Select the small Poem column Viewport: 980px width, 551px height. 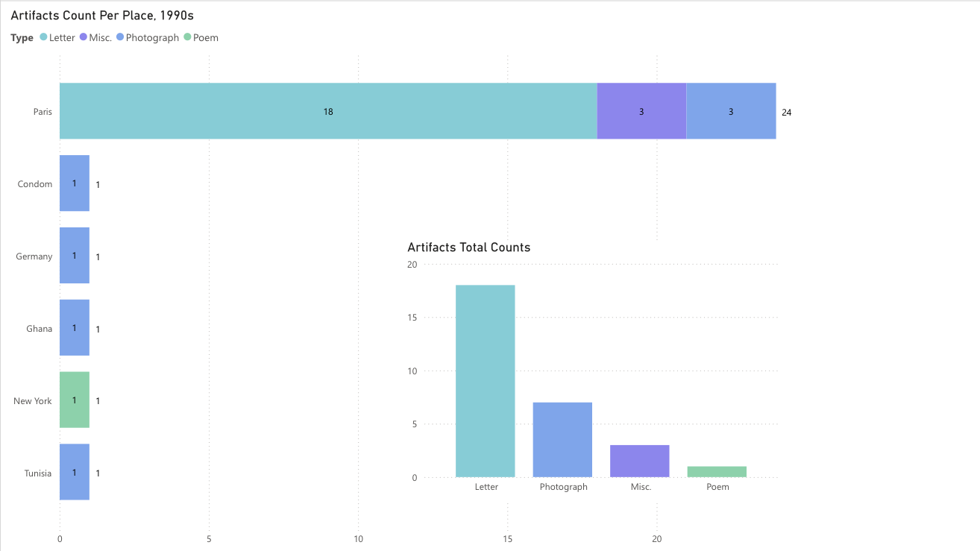pos(717,472)
